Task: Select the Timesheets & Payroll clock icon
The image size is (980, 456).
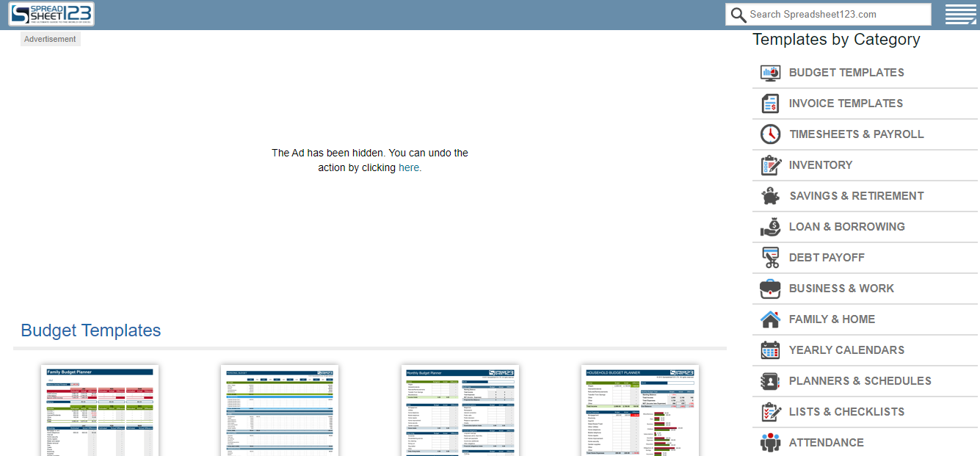Action: [770, 134]
